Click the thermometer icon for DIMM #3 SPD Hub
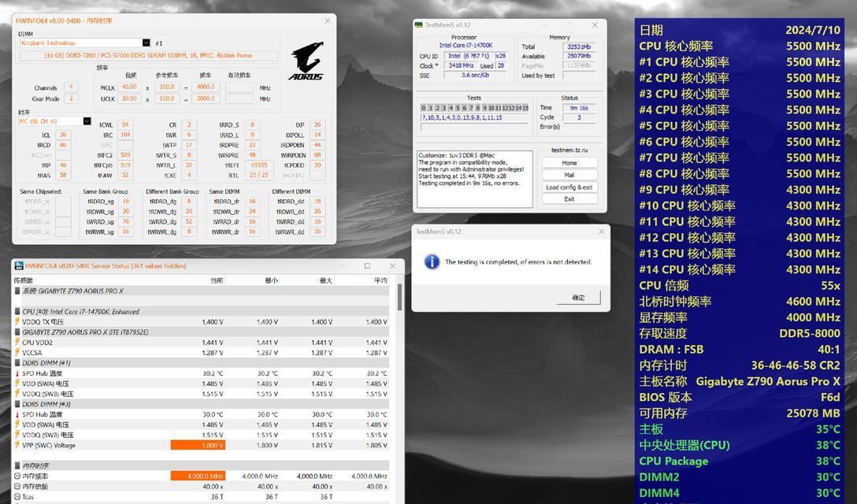This screenshot has width=857, height=504. [x=17, y=414]
